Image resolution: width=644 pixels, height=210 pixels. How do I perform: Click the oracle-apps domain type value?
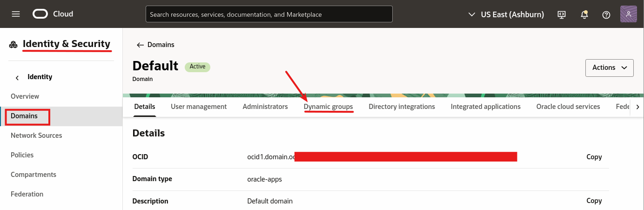[x=265, y=179]
